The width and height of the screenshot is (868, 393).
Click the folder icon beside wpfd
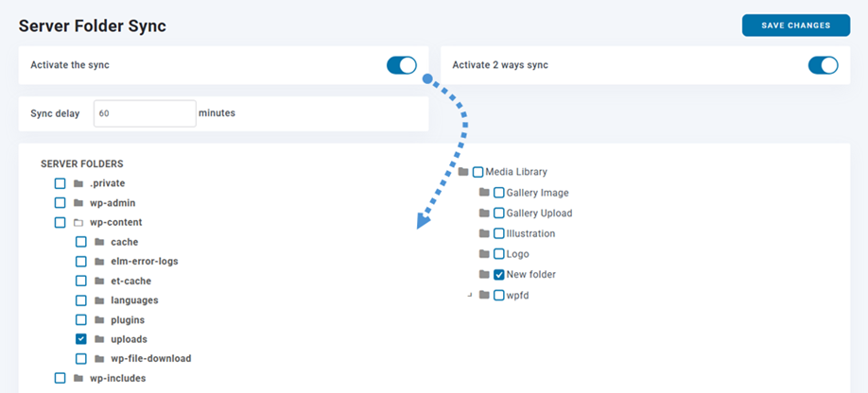(484, 296)
